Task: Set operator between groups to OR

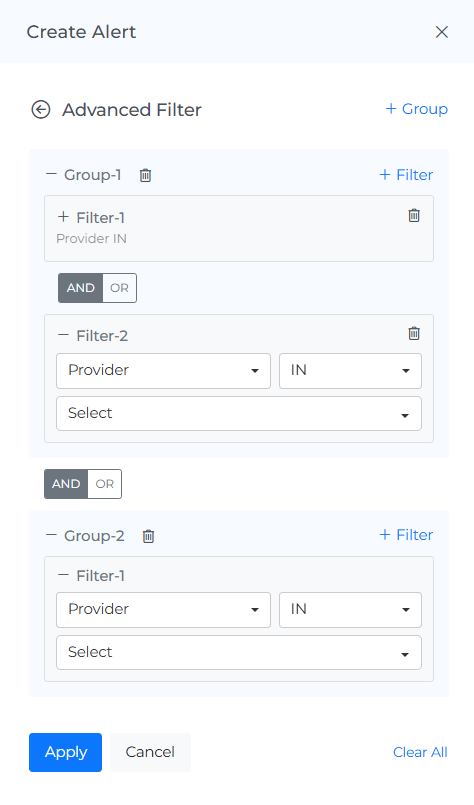Action: [105, 484]
